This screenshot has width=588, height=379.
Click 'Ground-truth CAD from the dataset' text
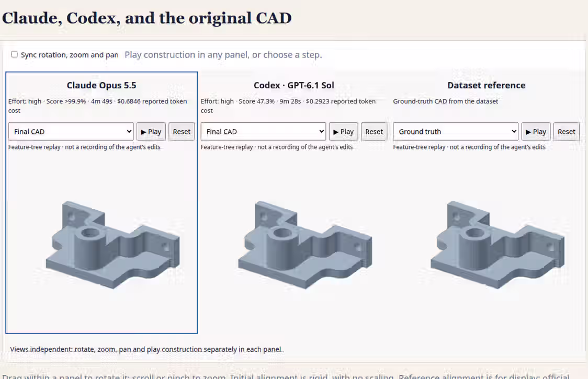(x=446, y=101)
